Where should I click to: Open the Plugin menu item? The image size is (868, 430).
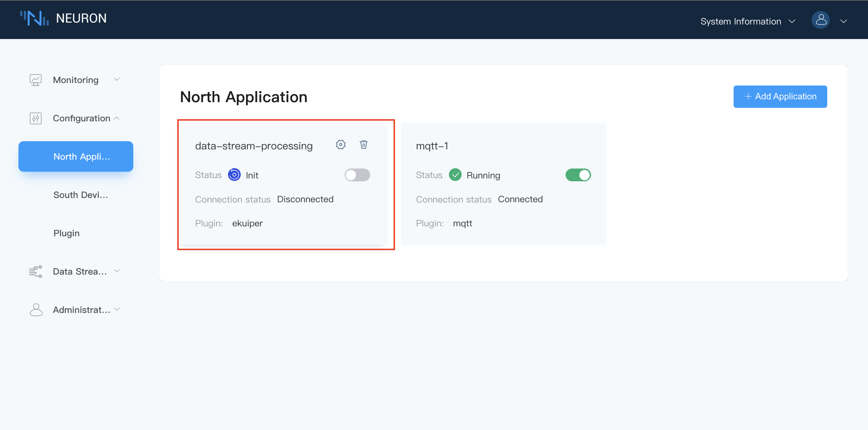(x=66, y=233)
